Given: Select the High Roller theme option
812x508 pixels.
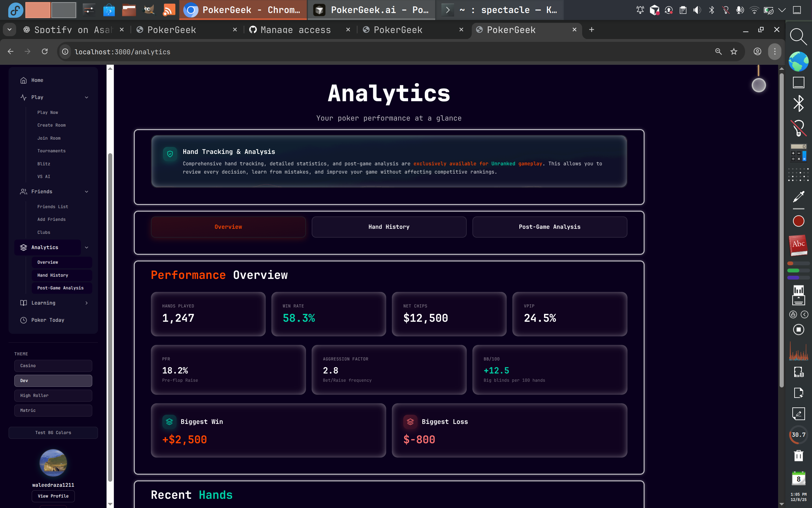Looking at the screenshot, I should click(x=53, y=395).
